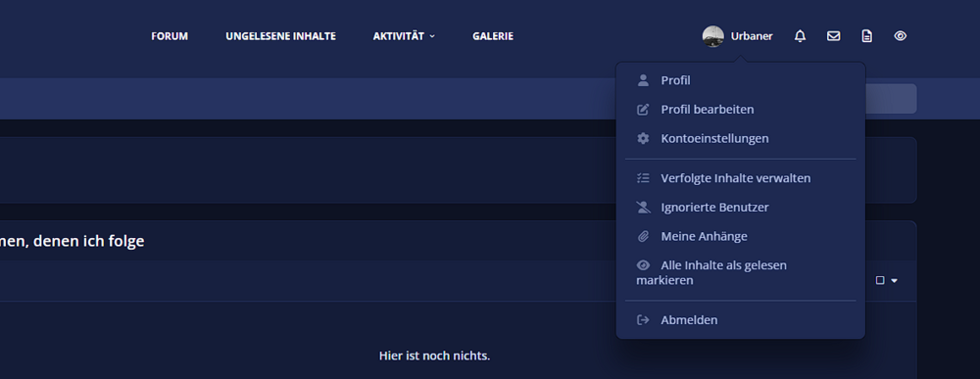This screenshot has width=980, height=379.
Task: Click the Urbaner user avatar
Action: pos(713,36)
